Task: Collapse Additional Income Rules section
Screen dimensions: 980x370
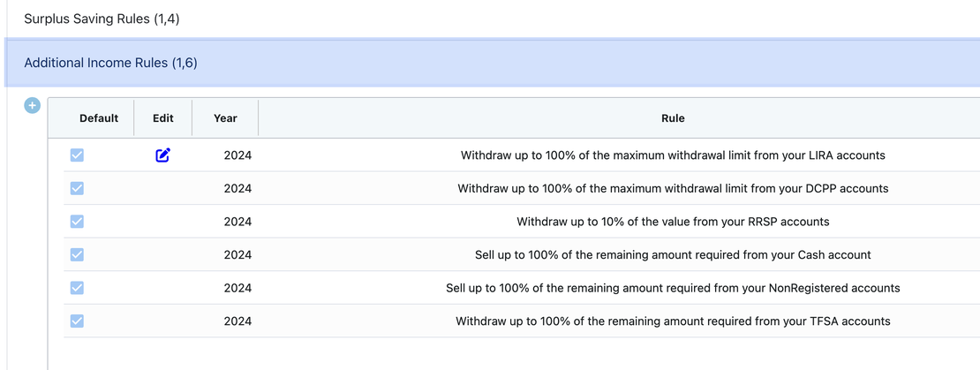Action: (x=110, y=63)
